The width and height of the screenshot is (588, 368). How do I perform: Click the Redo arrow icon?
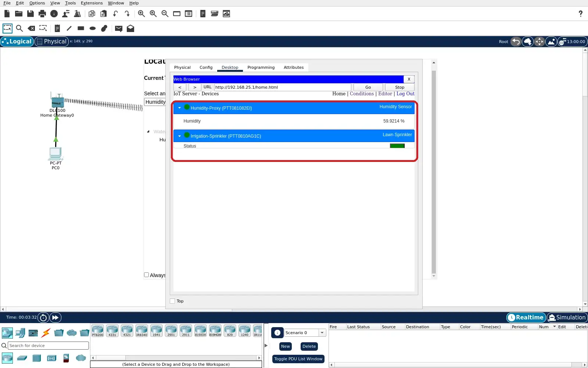[127, 14]
